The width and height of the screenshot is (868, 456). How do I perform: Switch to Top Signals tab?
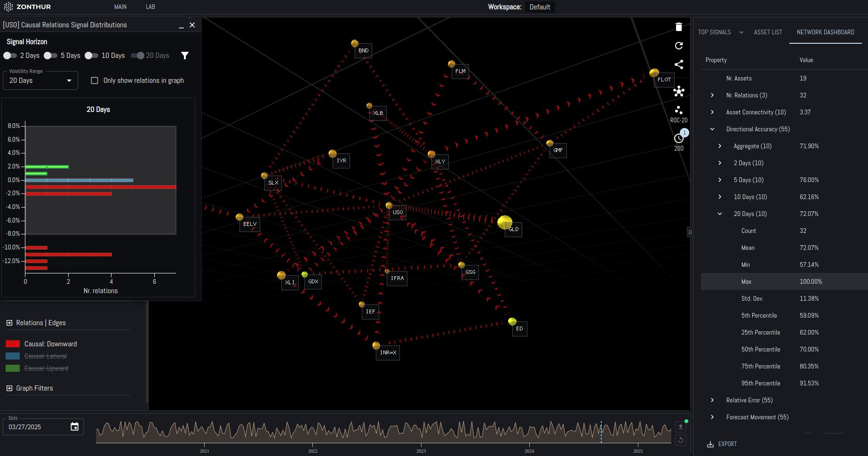[x=714, y=32]
